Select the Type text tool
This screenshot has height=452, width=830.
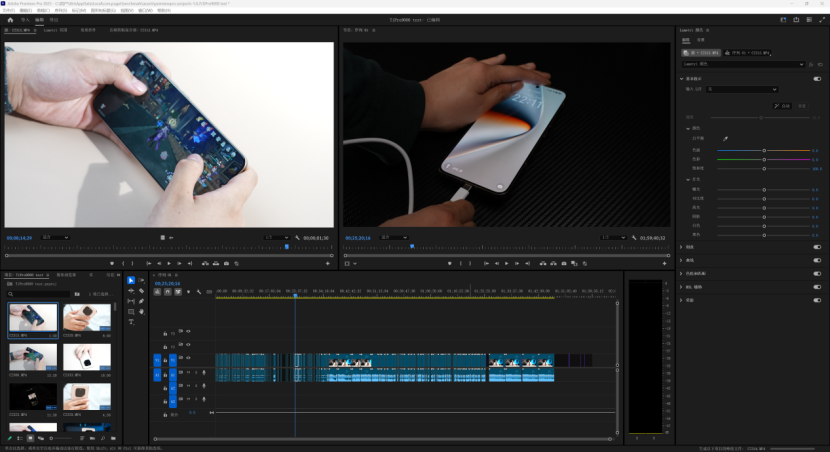(x=131, y=322)
